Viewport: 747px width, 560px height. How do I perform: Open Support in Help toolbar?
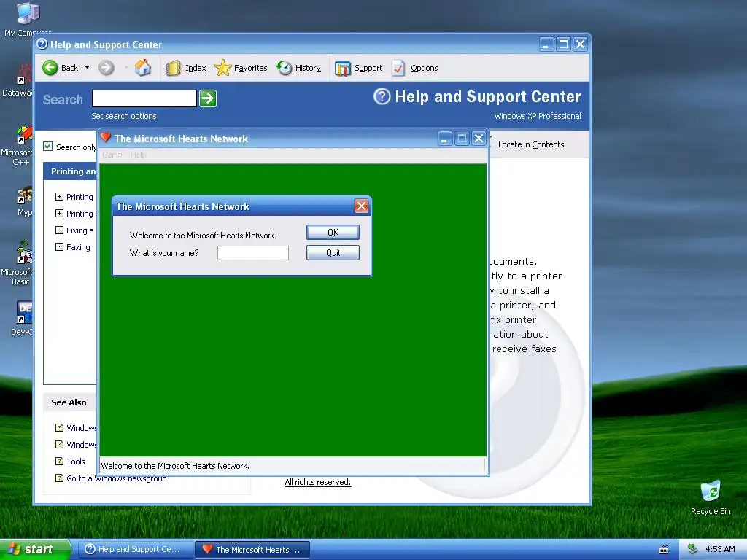pos(358,68)
